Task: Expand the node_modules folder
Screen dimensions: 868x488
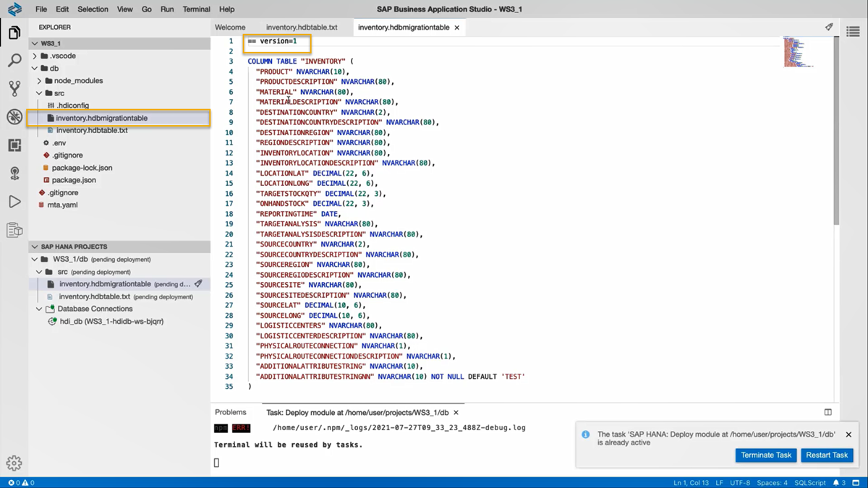Action: click(x=40, y=80)
